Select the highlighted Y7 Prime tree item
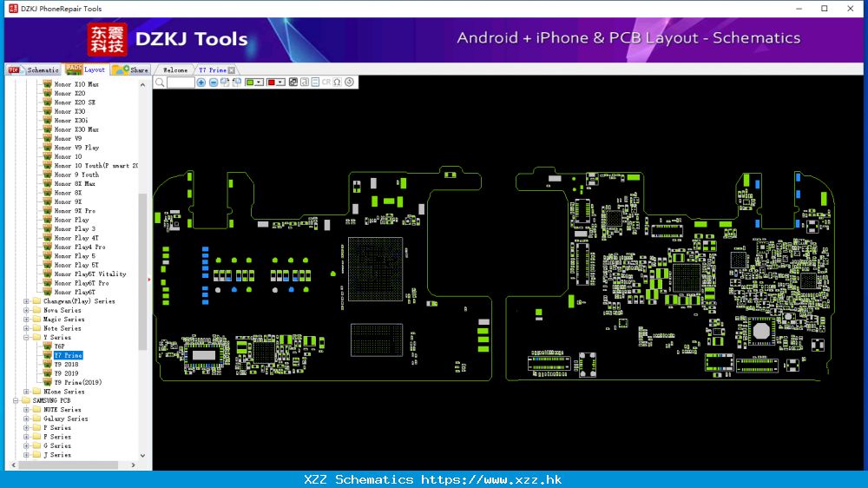 coord(68,355)
